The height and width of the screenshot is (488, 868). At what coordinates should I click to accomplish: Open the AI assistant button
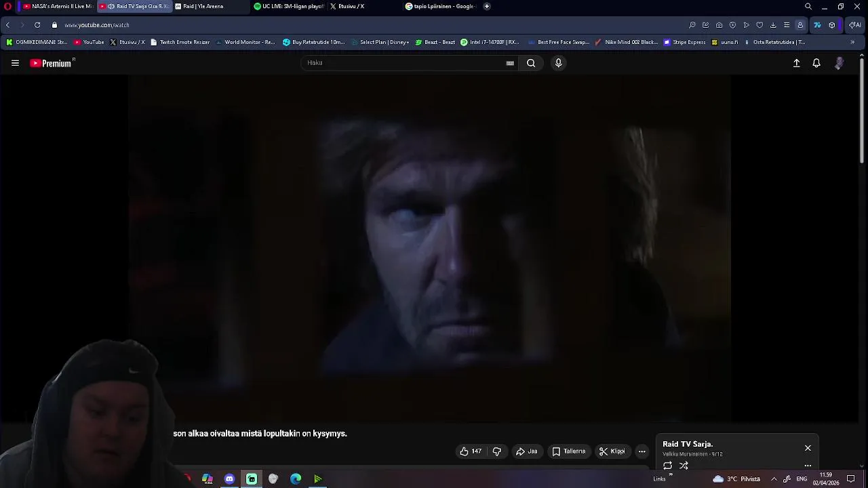click(x=855, y=25)
